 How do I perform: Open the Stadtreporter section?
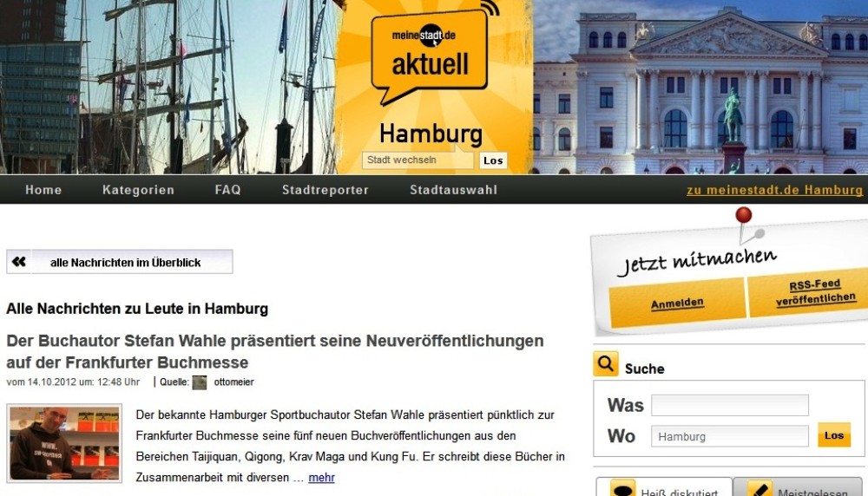[x=325, y=190]
